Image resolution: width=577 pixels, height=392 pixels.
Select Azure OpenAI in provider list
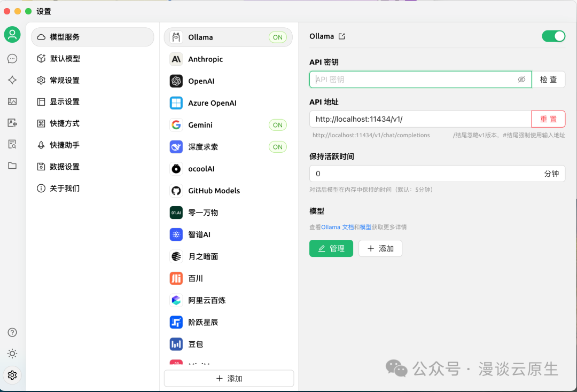(228, 103)
